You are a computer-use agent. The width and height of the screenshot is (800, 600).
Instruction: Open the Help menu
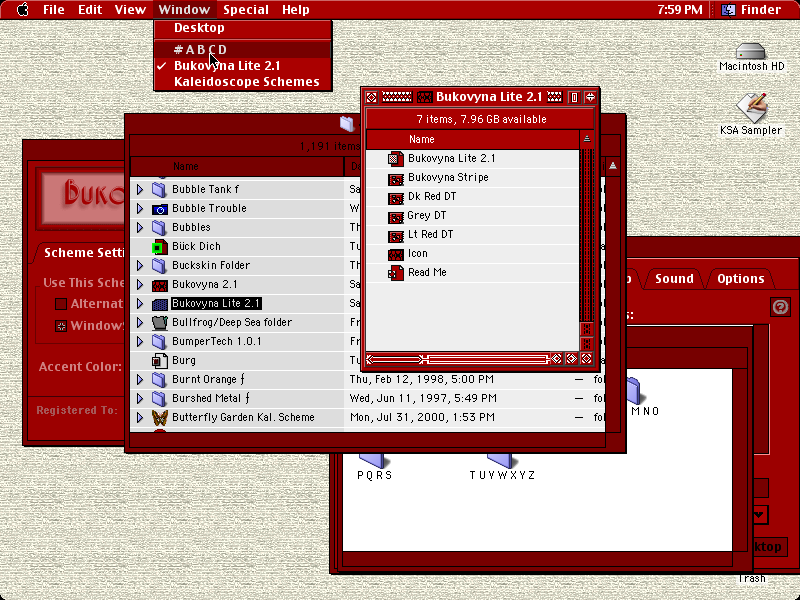tap(295, 9)
